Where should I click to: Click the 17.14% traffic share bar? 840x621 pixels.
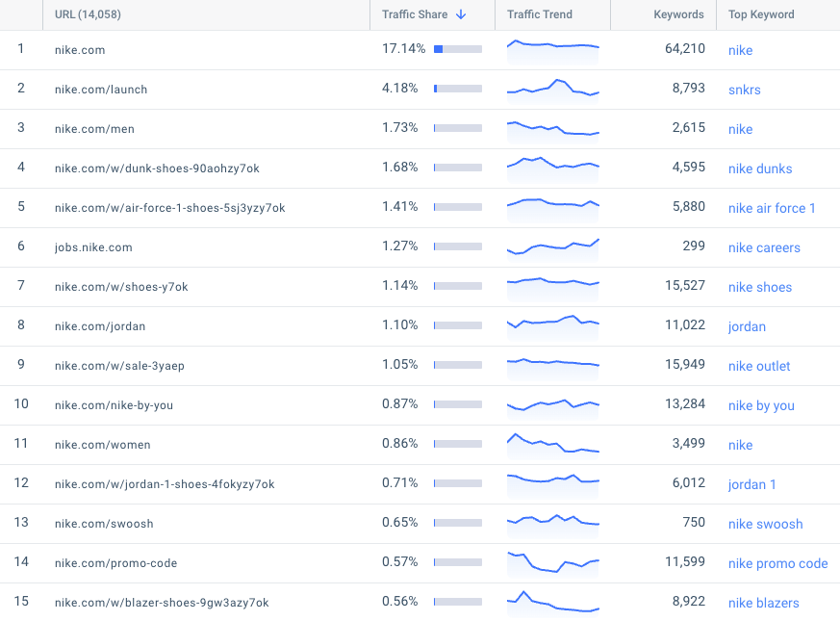458,49
